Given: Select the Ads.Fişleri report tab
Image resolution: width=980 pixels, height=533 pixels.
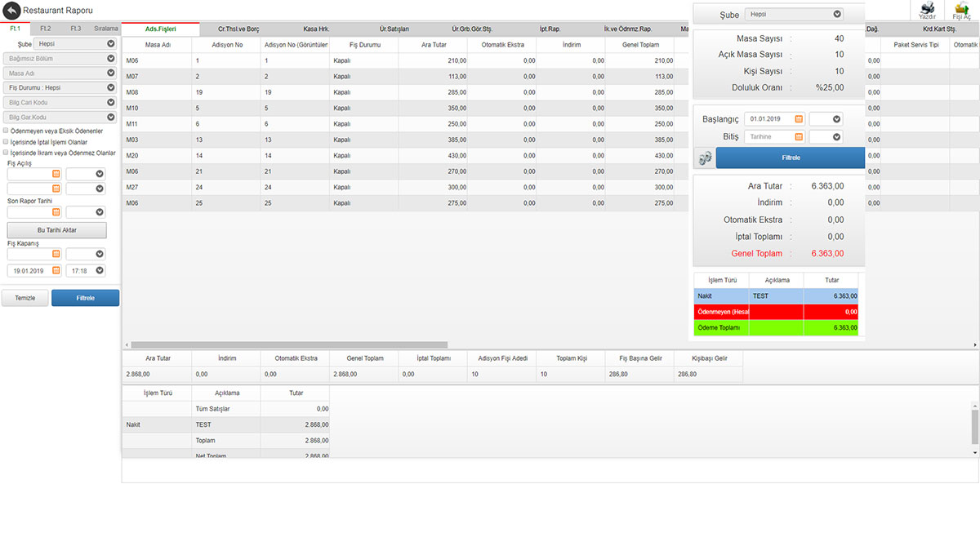Looking at the screenshot, I should tap(161, 29).
